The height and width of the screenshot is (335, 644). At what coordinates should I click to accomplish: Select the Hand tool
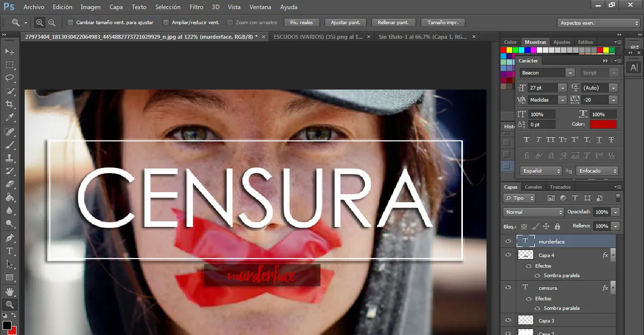(x=10, y=291)
